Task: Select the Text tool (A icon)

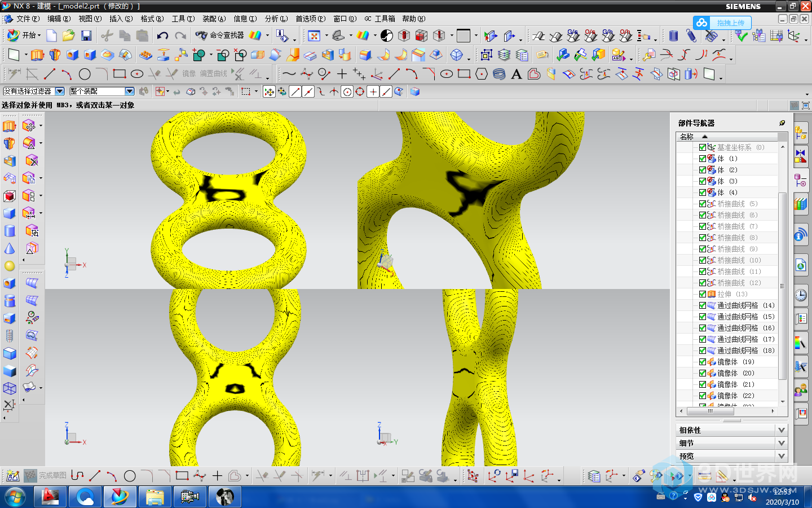Action: point(516,74)
